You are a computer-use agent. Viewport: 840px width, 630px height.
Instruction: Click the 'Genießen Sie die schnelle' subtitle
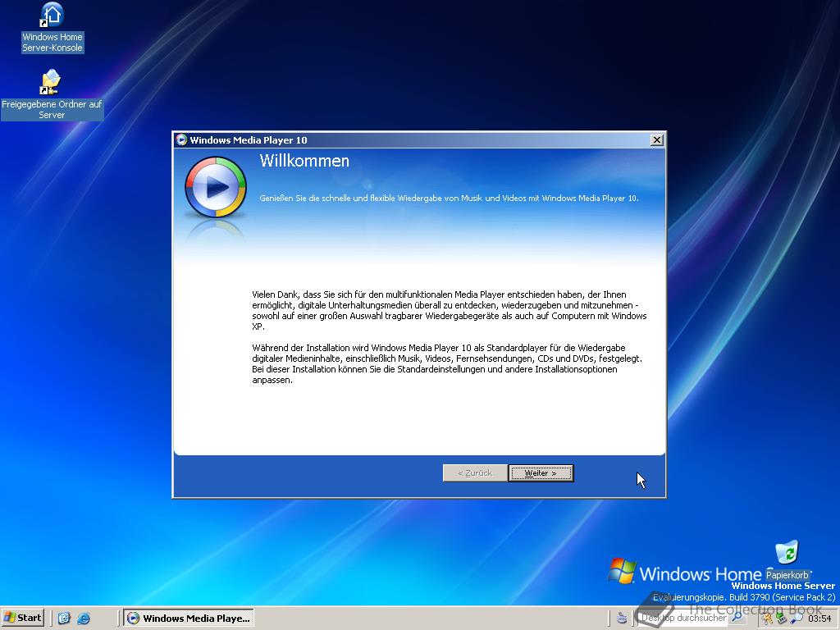click(x=449, y=199)
